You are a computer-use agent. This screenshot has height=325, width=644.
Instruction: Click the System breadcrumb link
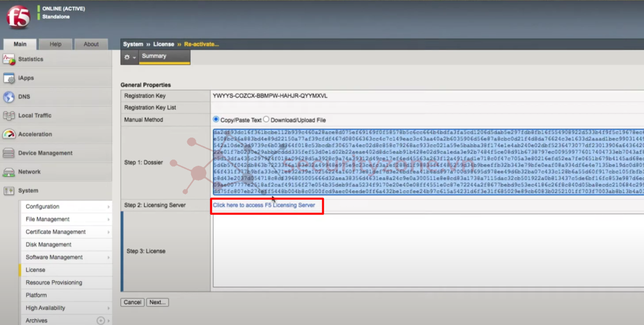click(133, 44)
